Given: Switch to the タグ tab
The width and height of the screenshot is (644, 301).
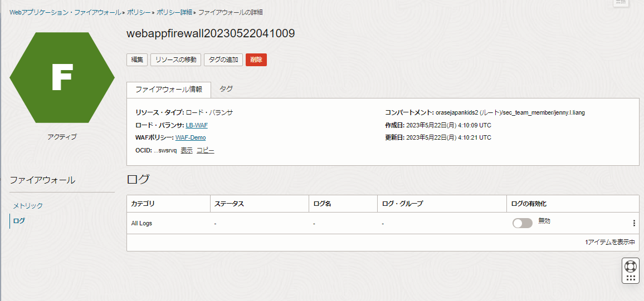Looking at the screenshot, I should pyautogui.click(x=226, y=89).
